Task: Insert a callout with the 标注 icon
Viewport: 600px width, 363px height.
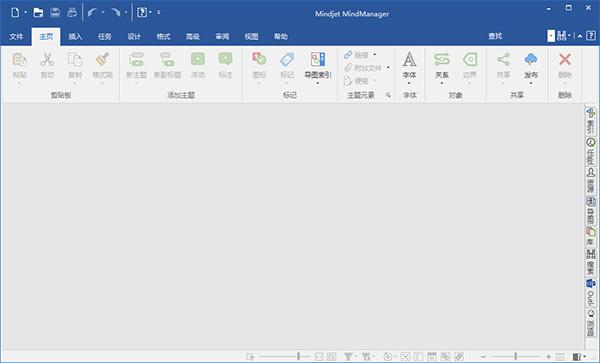Action: coord(225,59)
